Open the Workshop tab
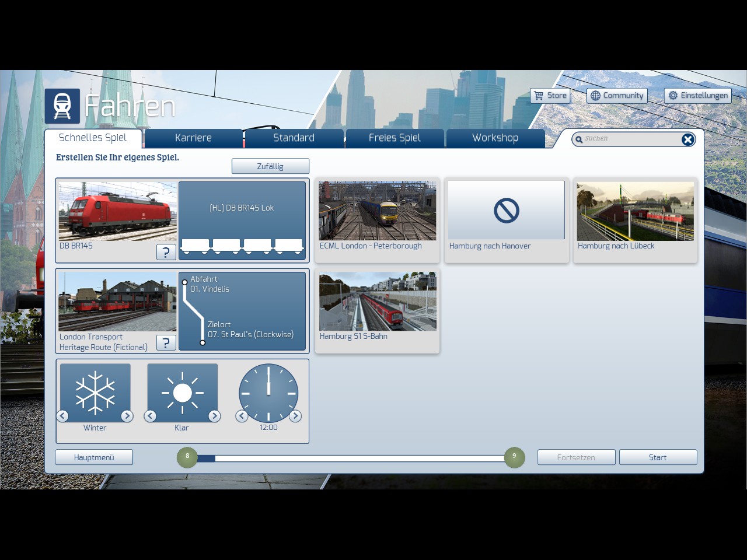The width and height of the screenshot is (747, 560). pos(495,138)
